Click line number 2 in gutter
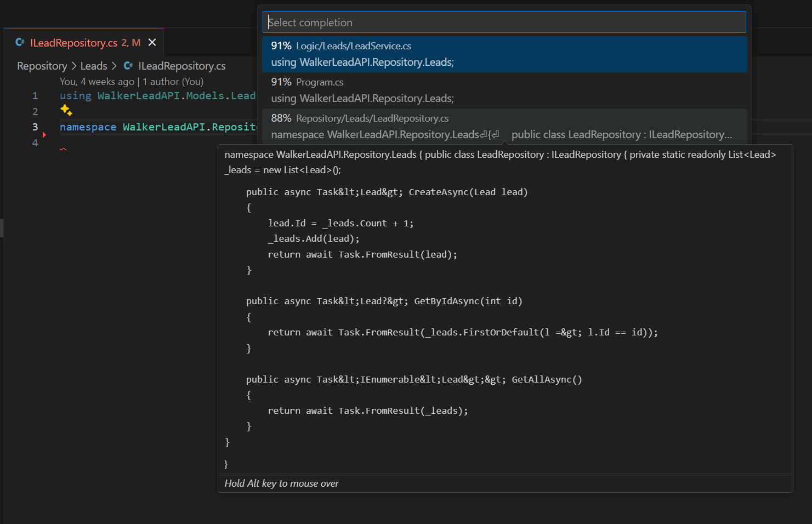This screenshot has width=812, height=524. click(x=35, y=112)
